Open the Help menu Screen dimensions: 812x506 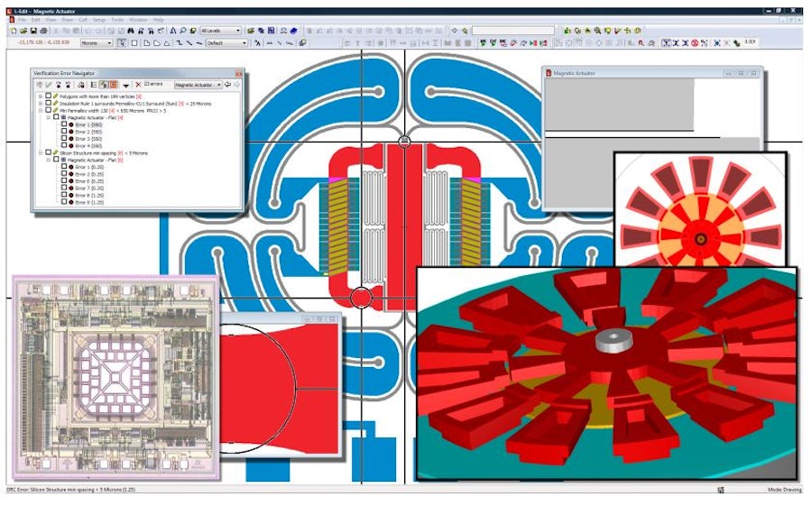[x=159, y=20]
